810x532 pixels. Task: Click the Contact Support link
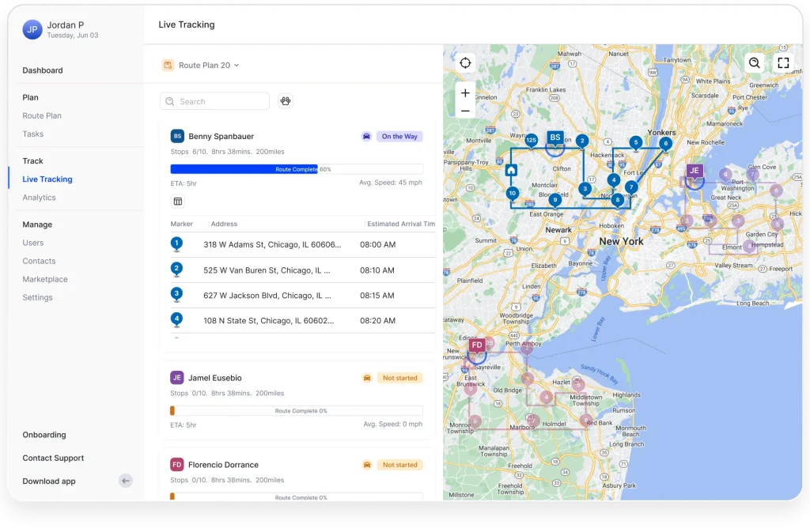point(53,458)
